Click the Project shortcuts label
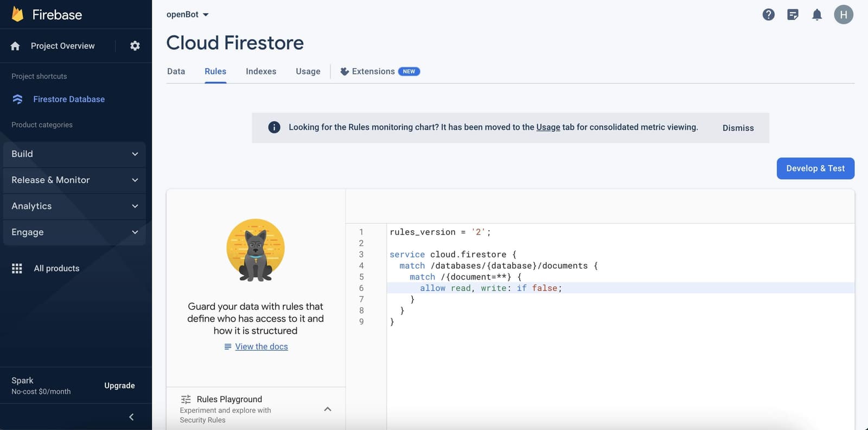The height and width of the screenshot is (430, 868). (39, 77)
